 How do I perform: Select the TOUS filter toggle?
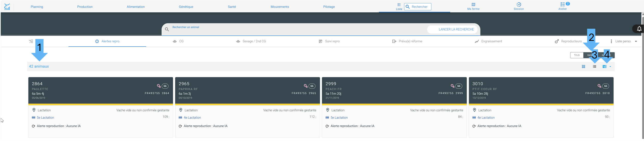pos(577,55)
